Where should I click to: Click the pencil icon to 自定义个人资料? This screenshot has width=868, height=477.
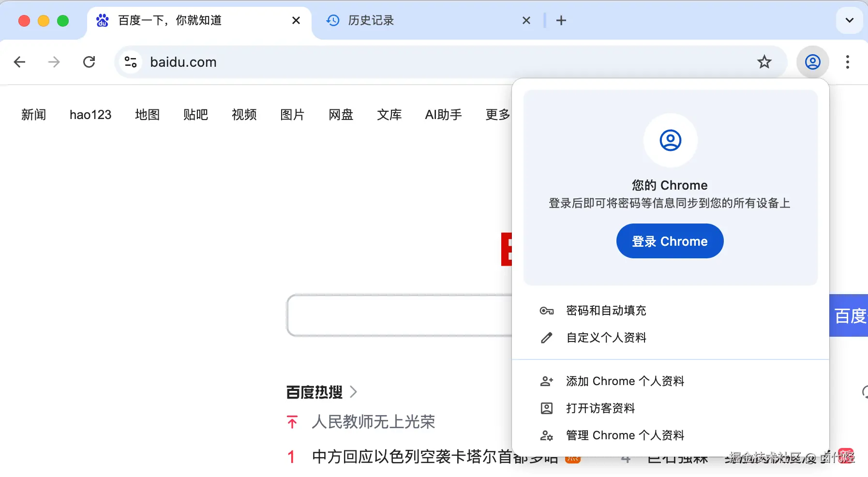coord(547,337)
